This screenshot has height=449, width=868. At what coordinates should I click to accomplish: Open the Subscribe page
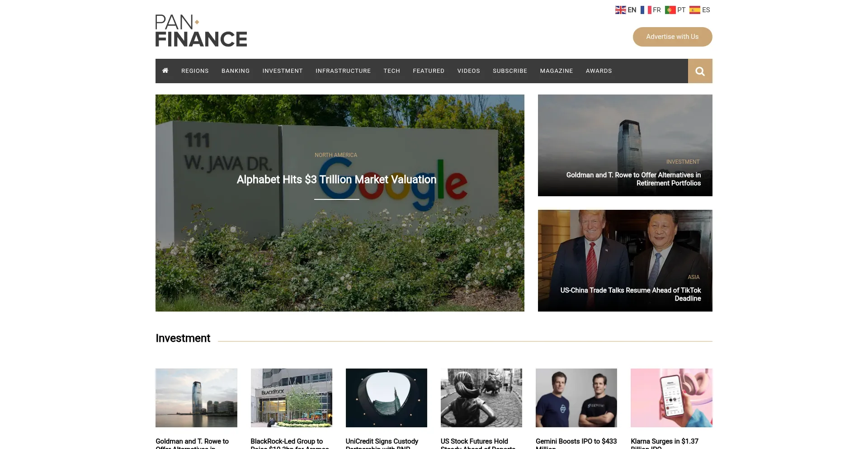click(x=510, y=71)
